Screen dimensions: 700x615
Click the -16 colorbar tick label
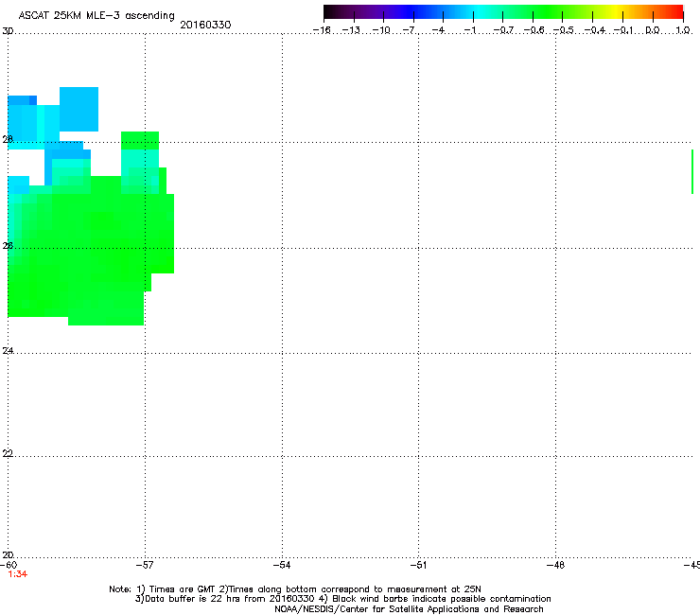[322, 30]
